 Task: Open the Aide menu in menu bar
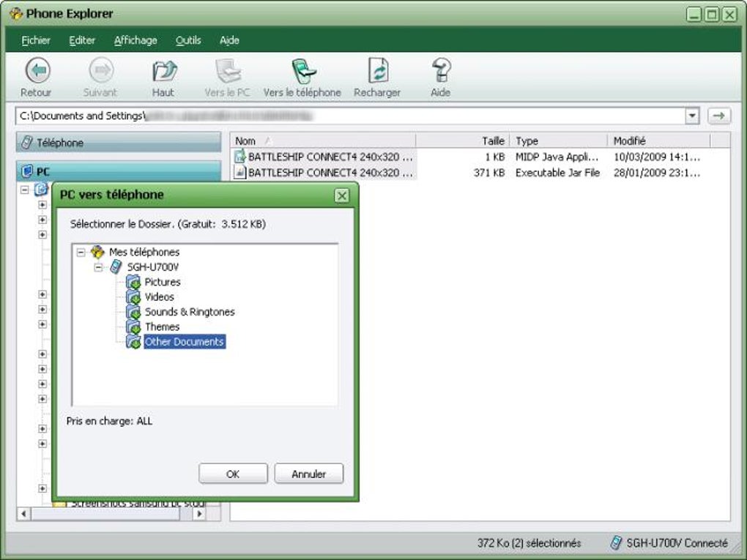229,40
